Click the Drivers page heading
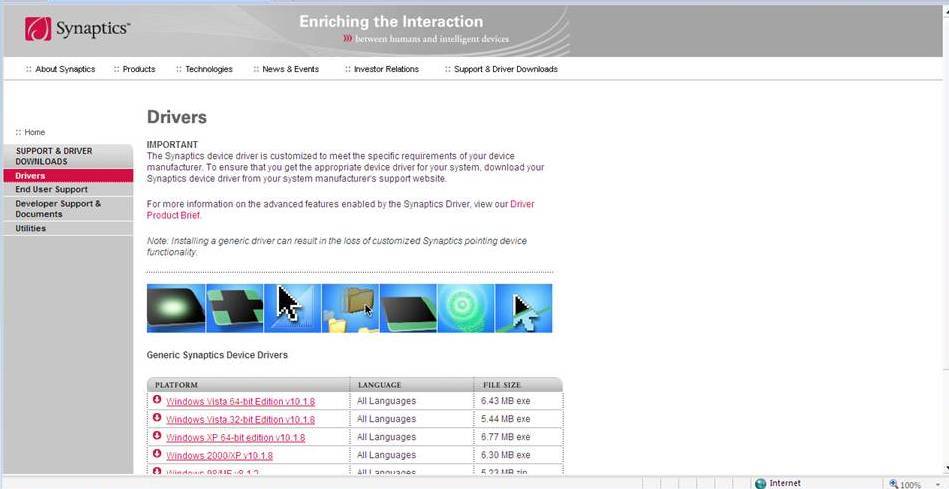The width and height of the screenshot is (949, 489). pos(177,117)
